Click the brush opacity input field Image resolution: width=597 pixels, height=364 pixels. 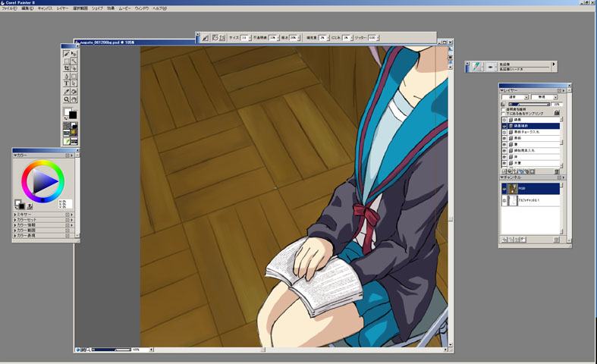coord(272,38)
